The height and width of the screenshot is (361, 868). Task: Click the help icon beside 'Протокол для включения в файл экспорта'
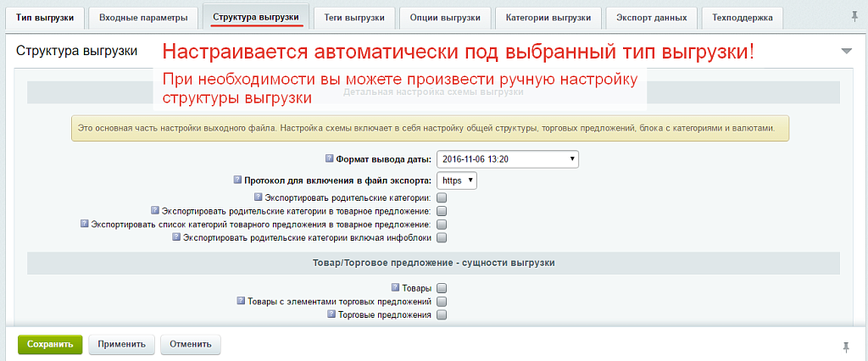[x=238, y=180]
